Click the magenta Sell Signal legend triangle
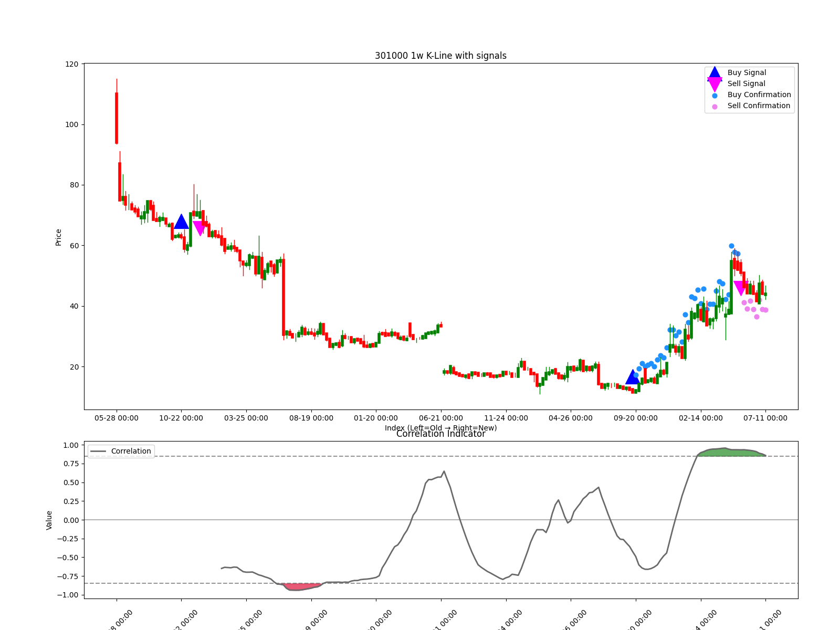The image size is (840, 630). click(x=715, y=84)
